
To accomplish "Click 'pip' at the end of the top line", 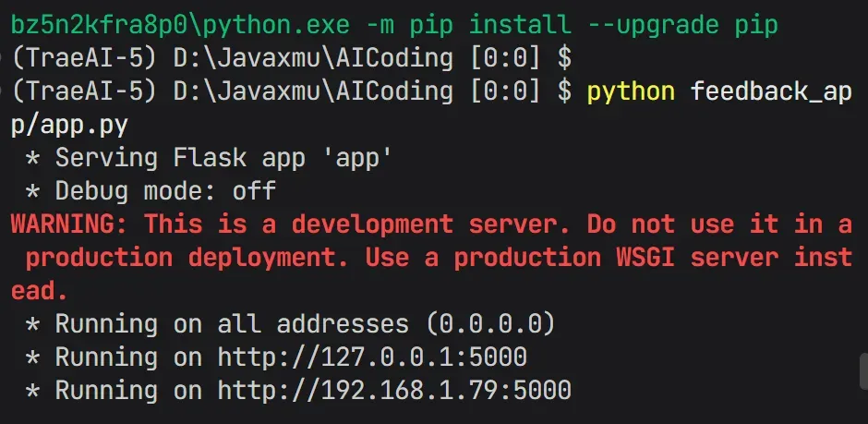I will click(x=756, y=25).
